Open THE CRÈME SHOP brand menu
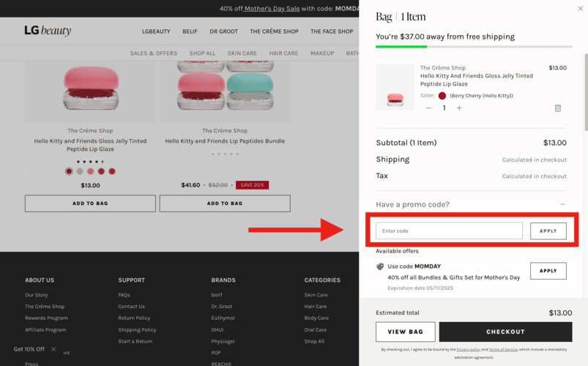The width and height of the screenshot is (588, 366). [x=274, y=31]
